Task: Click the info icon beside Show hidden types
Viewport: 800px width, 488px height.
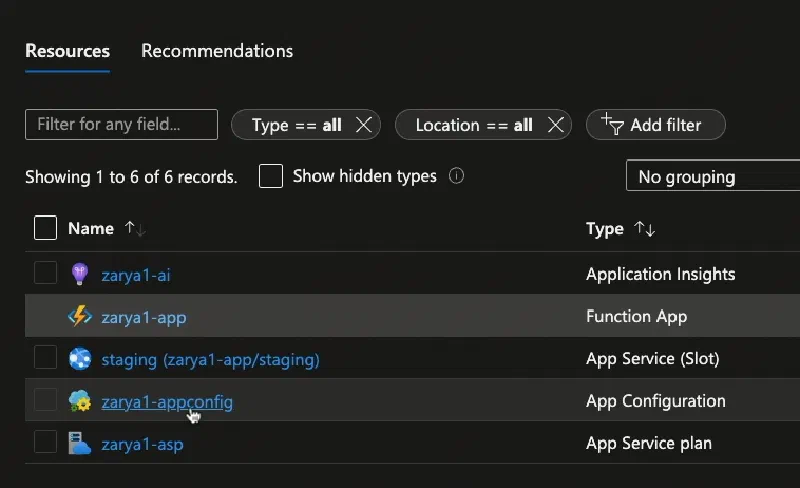Action: [456, 176]
